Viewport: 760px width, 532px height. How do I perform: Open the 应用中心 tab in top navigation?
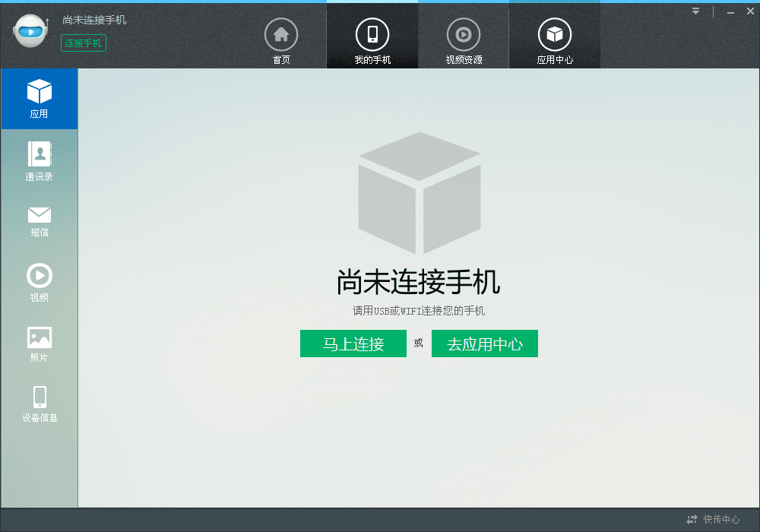point(555,41)
